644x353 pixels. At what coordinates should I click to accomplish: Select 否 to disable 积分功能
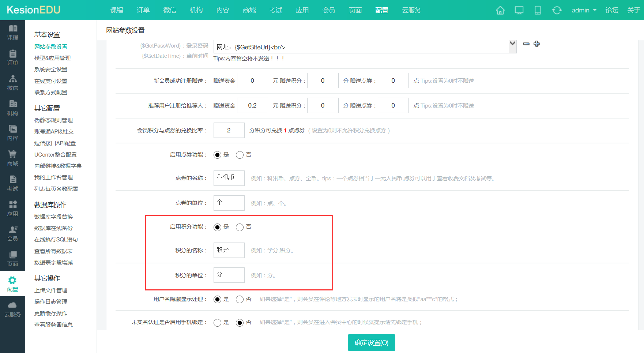pyautogui.click(x=240, y=227)
